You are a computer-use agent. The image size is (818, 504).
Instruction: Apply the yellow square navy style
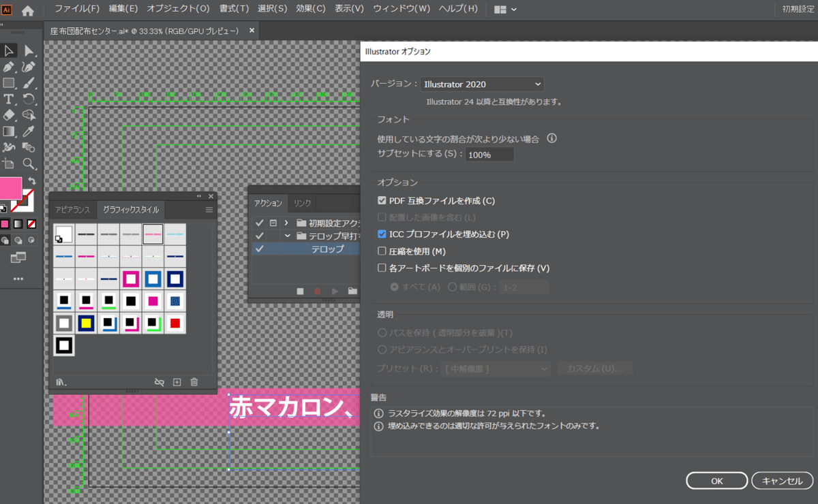[x=86, y=323]
